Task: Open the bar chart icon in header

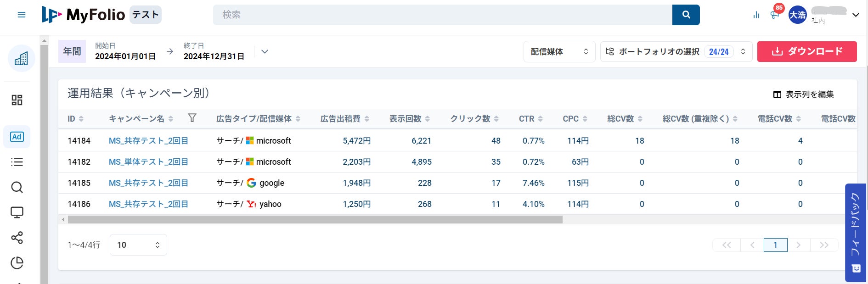Action: tap(756, 15)
